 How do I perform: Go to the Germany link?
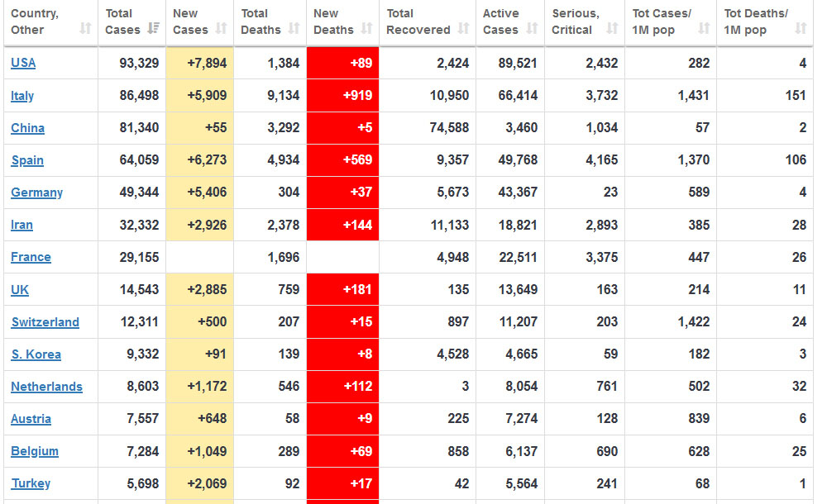coord(36,193)
